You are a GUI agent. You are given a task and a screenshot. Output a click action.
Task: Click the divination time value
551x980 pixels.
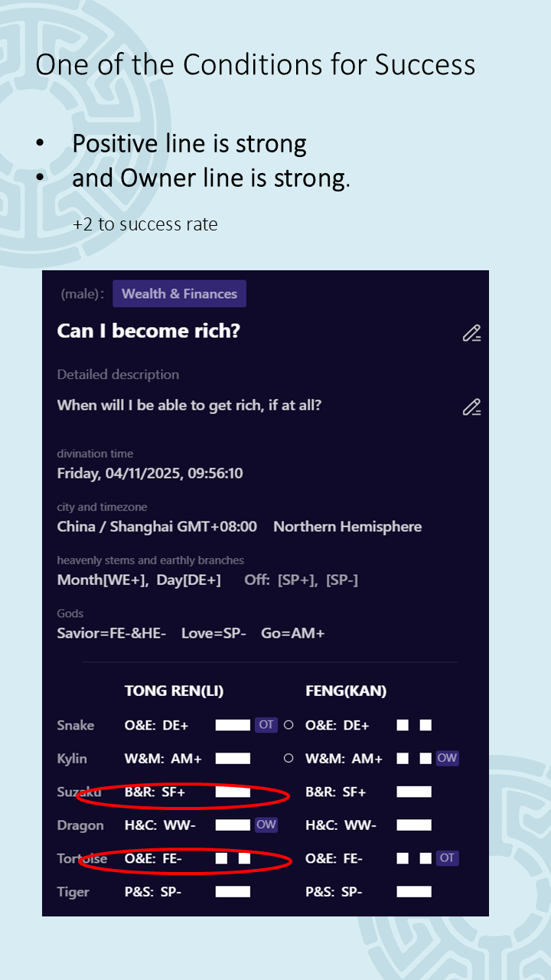[x=150, y=473]
